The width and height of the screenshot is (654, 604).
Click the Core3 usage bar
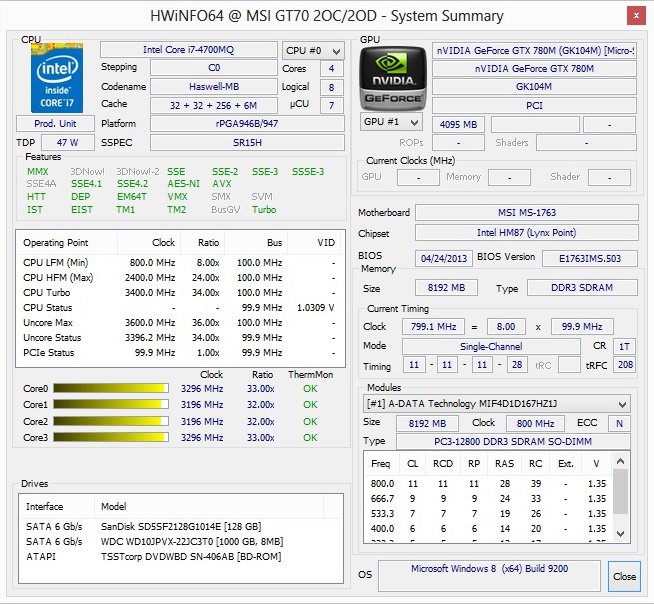click(x=111, y=437)
